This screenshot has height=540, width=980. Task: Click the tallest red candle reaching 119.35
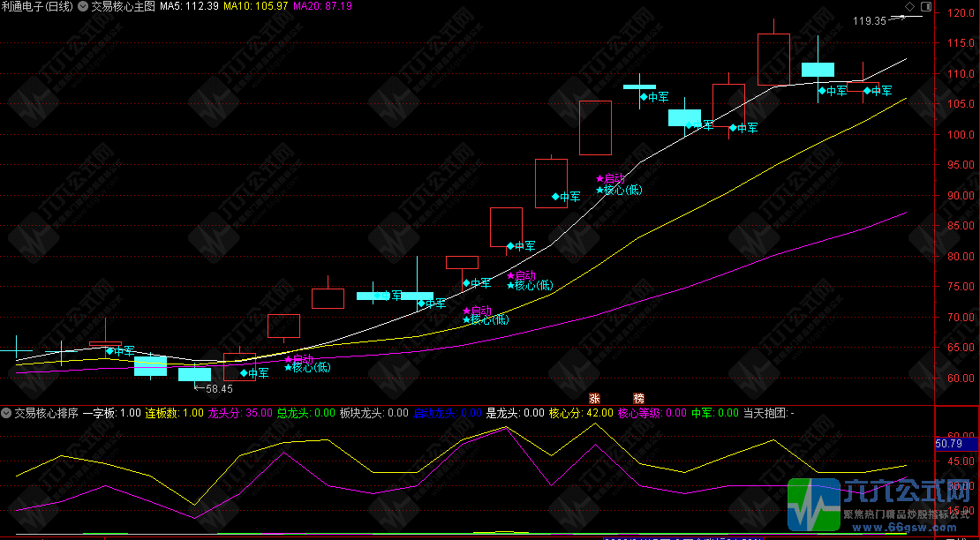(x=773, y=59)
